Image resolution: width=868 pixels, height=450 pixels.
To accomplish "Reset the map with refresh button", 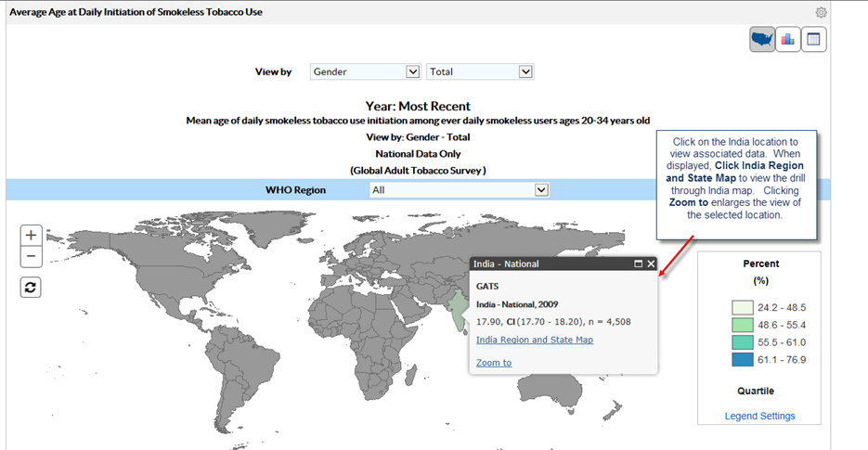I will pyautogui.click(x=31, y=287).
